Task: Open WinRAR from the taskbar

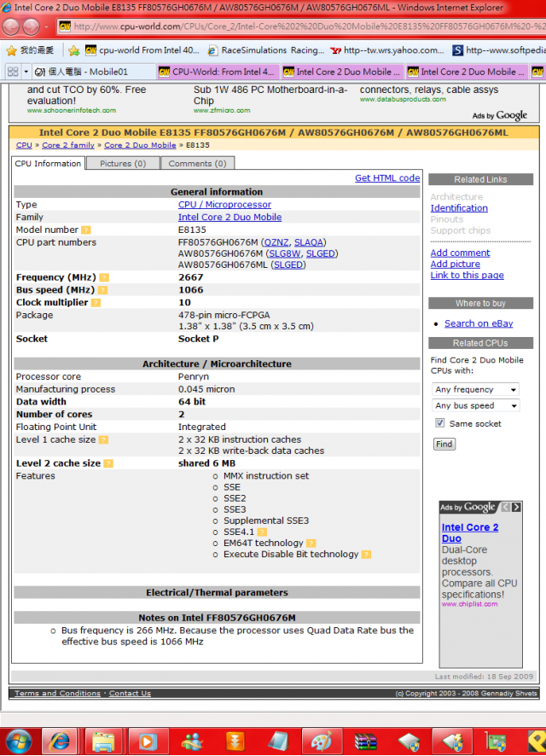Action: tap(366, 741)
